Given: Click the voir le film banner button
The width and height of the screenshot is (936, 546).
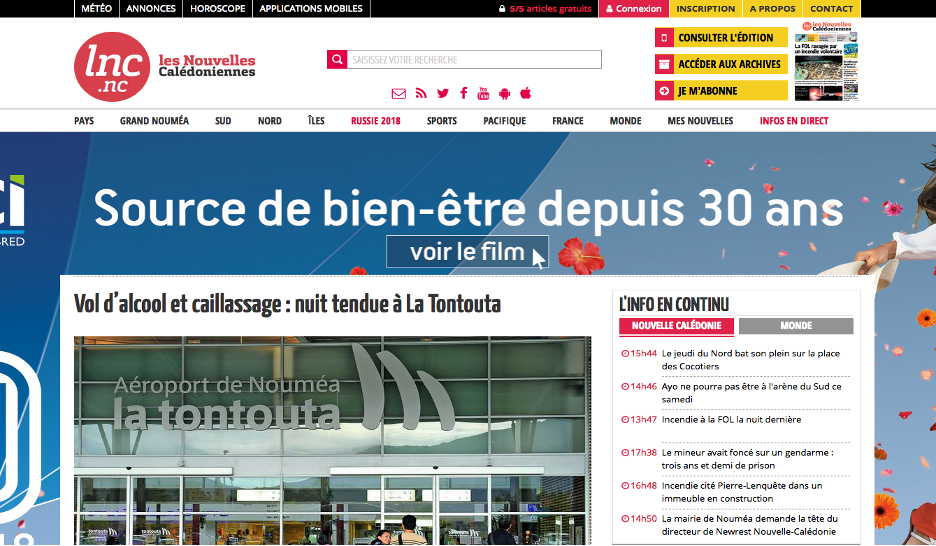Looking at the screenshot, I should 467,252.
